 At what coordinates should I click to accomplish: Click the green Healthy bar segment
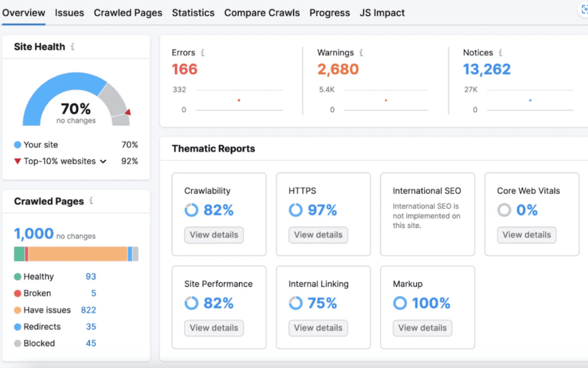pos(19,254)
